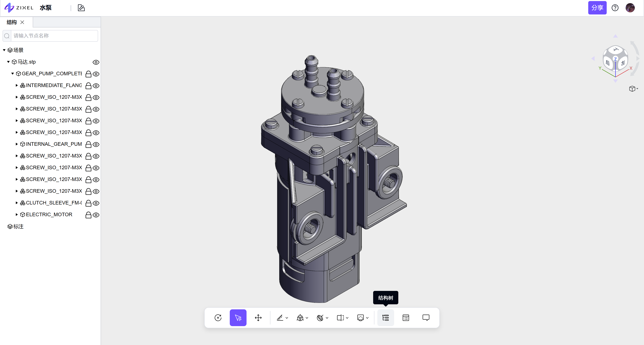The width and height of the screenshot is (644, 345).
Task: Open the user avatar menu
Action: click(x=630, y=8)
